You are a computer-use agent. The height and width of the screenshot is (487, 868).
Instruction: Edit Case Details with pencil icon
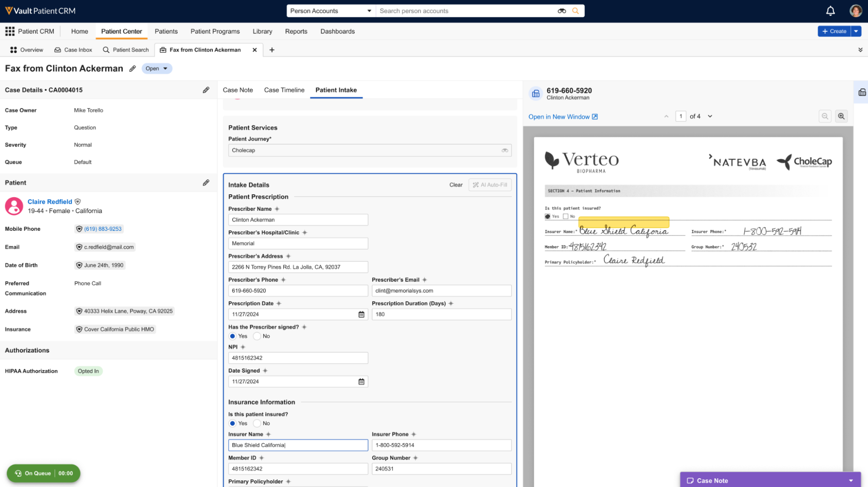pos(206,90)
